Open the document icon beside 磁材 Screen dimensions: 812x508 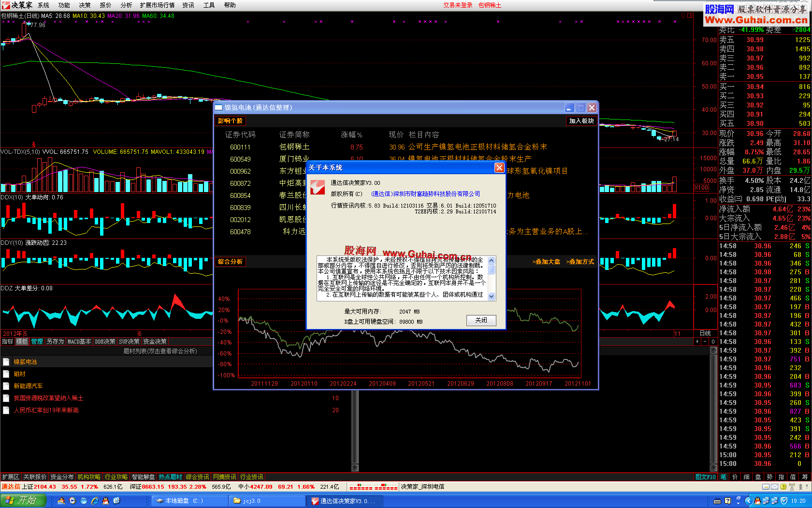coord(6,374)
